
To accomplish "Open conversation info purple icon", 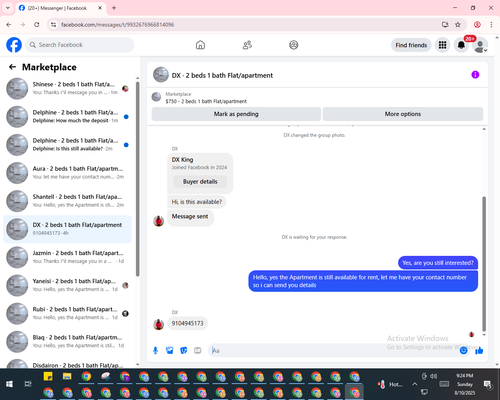I will tap(475, 75).
